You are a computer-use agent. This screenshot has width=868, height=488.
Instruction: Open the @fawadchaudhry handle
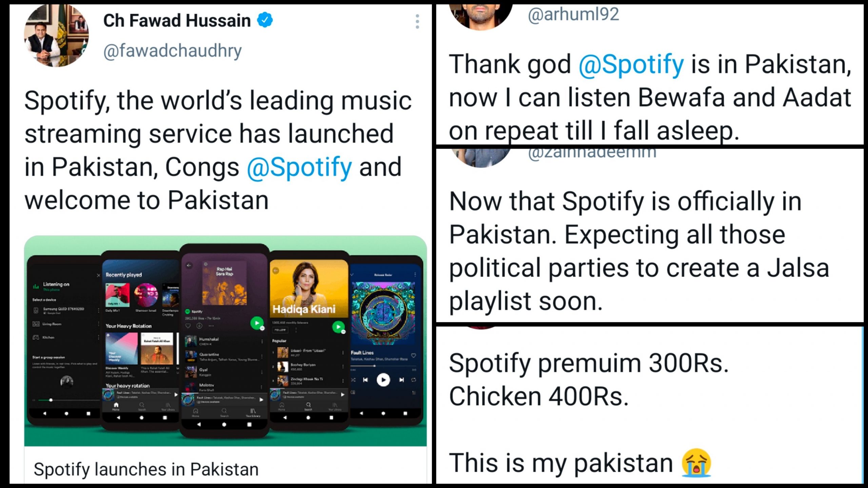pos(172,51)
